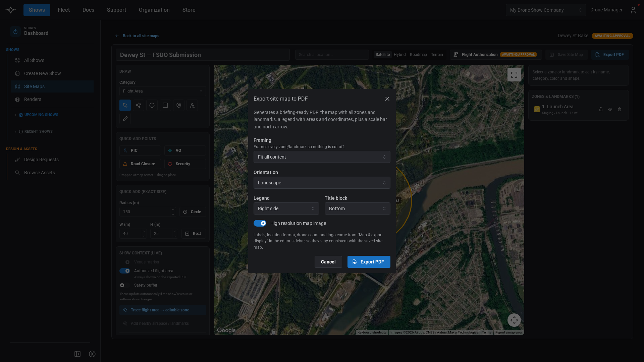Select the circle draw tool
This screenshot has width=644, height=362.
point(152,105)
